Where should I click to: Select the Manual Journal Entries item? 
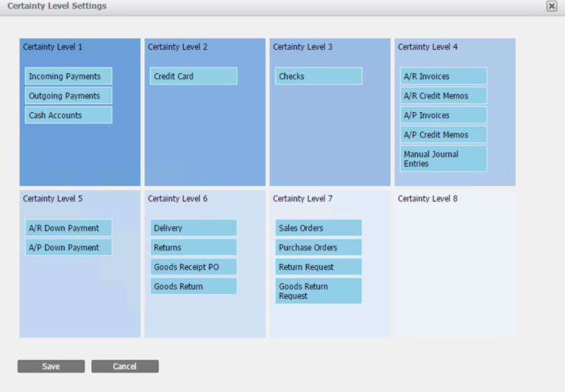(443, 159)
